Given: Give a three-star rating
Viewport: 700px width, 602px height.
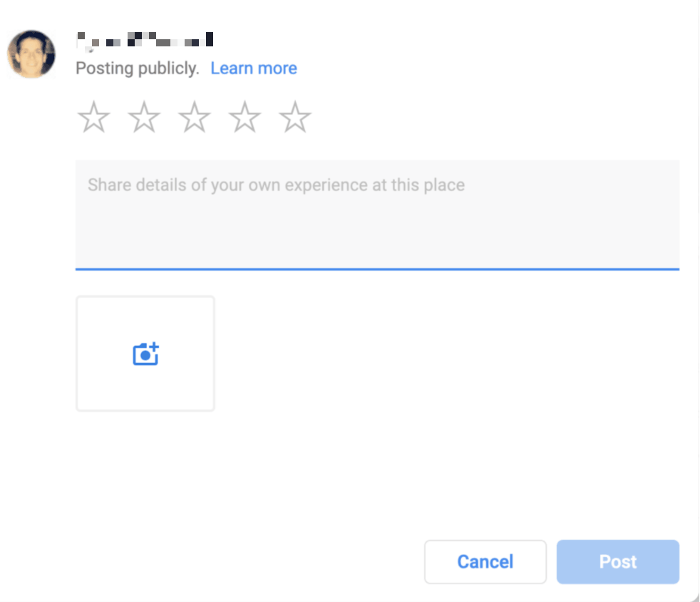Looking at the screenshot, I should pos(195,117).
